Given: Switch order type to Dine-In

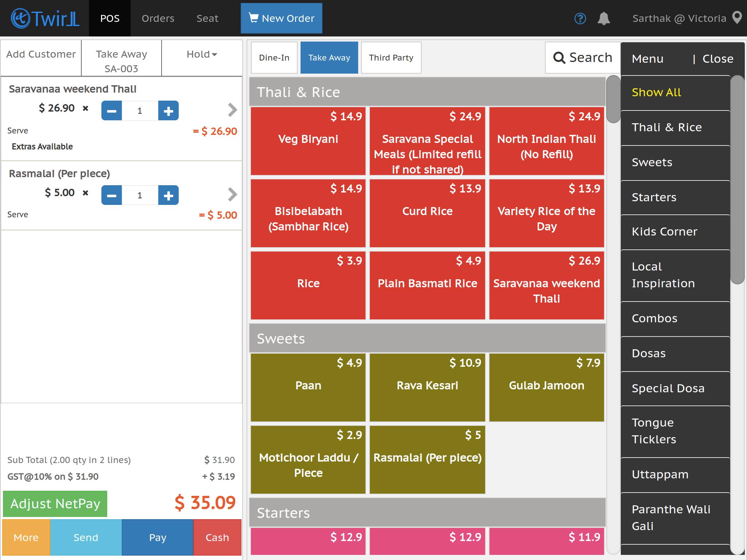Looking at the screenshot, I should click(274, 58).
